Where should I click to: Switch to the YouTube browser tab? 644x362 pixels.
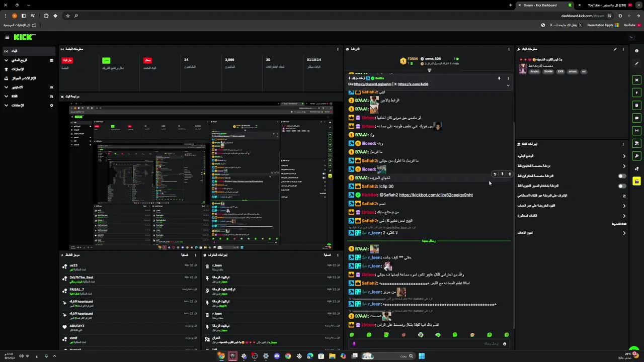click(604, 5)
